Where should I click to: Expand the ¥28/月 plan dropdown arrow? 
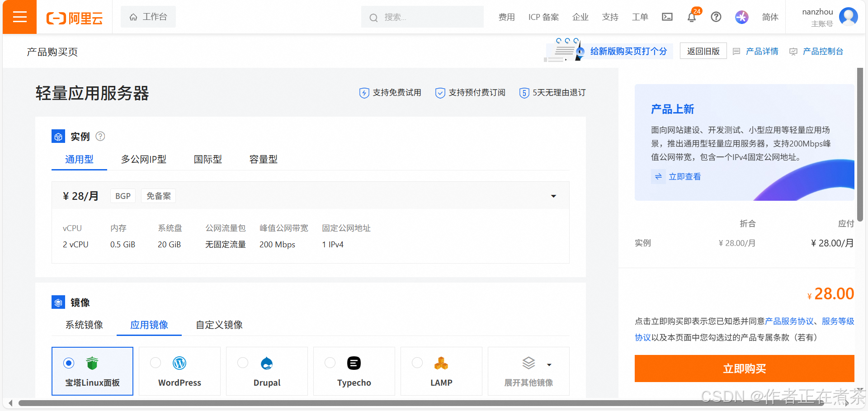pos(553,196)
